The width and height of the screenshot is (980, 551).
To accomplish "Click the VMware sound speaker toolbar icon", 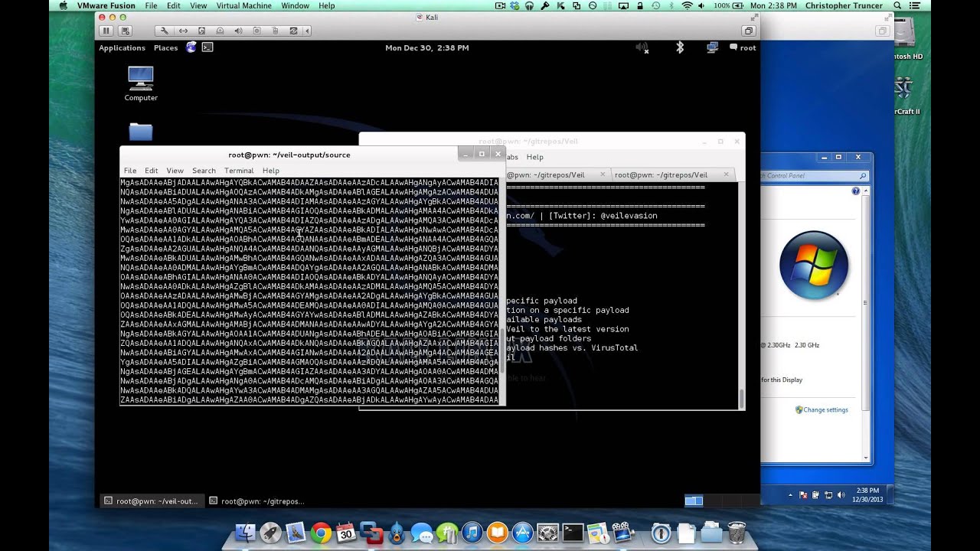I will pyautogui.click(x=238, y=31).
